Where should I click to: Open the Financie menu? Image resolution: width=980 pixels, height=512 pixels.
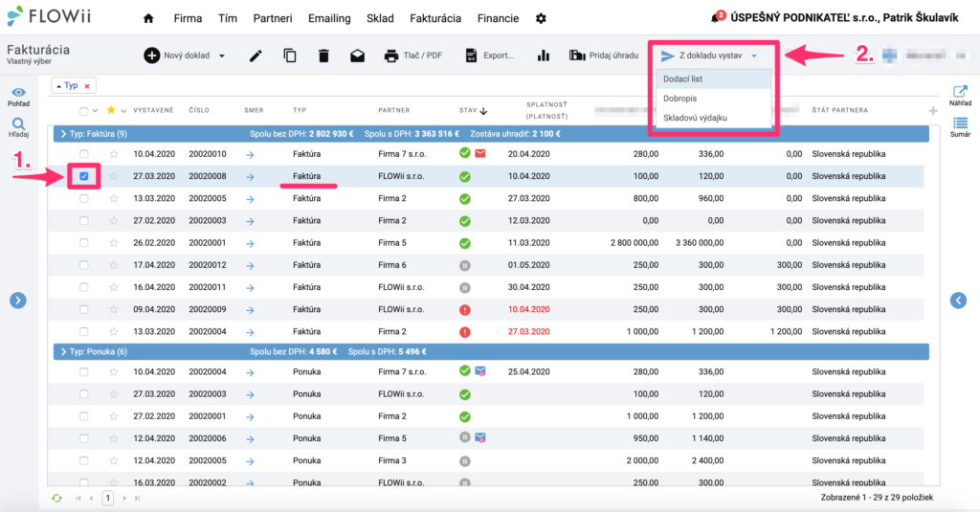(x=498, y=18)
